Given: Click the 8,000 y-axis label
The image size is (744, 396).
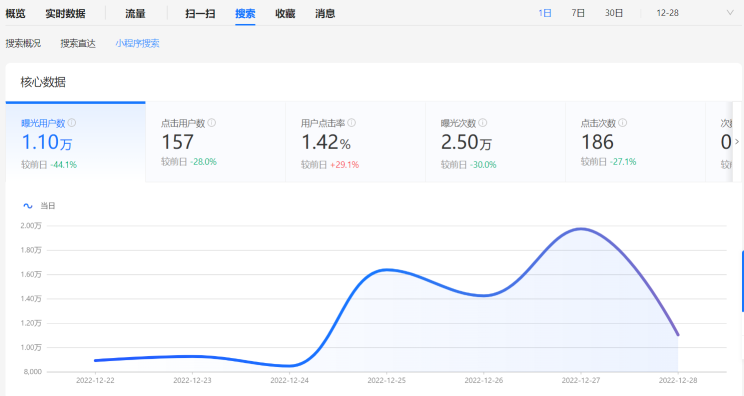Looking at the screenshot, I should click(33, 372).
